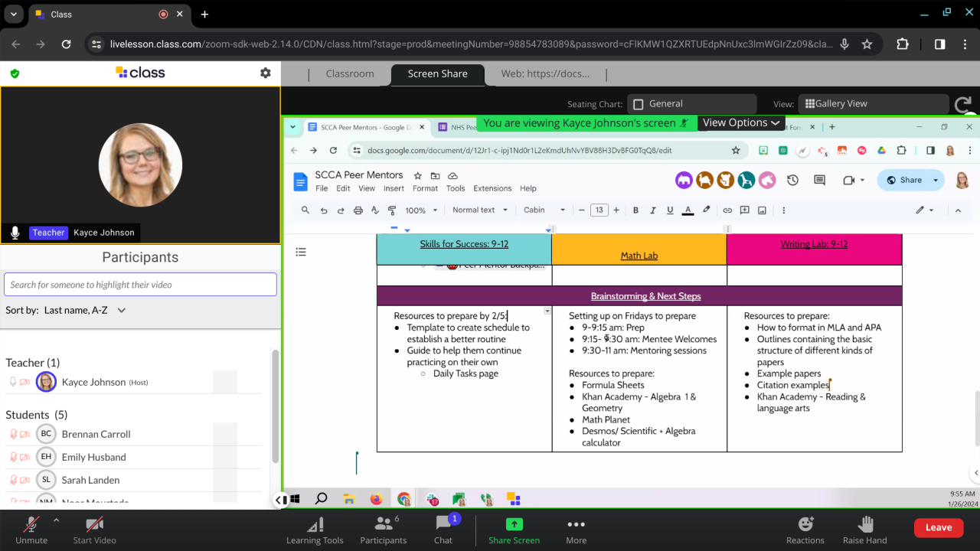Bookmark this Class page with the star
The width and height of the screenshot is (980, 551).
(867, 44)
